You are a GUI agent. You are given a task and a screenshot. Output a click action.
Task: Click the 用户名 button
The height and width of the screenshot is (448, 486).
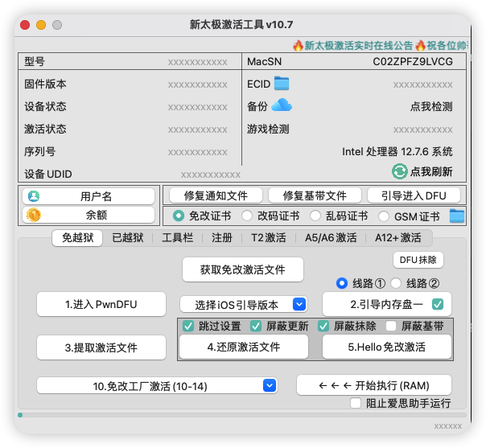pos(89,196)
